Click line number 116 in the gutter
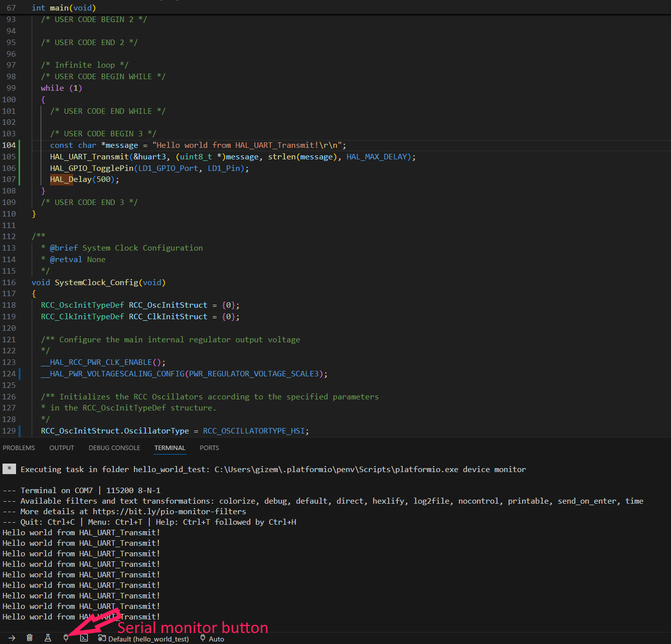Image resolution: width=671 pixels, height=644 pixels. click(x=9, y=282)
